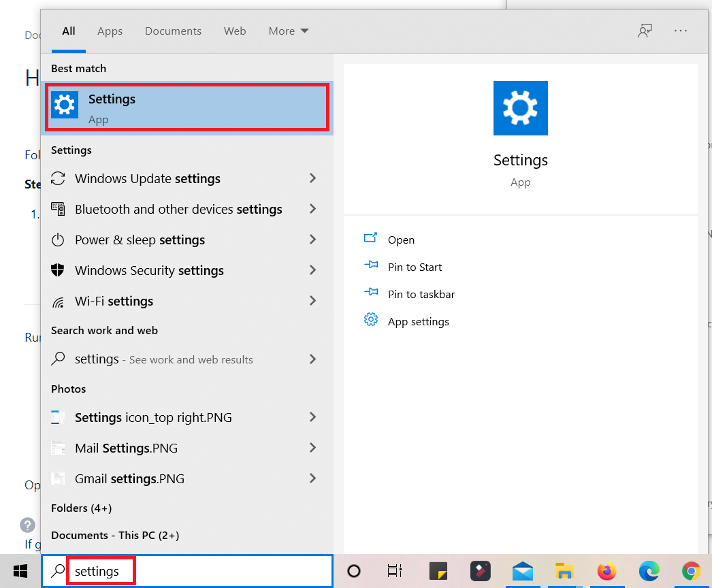This screenshot has width=712, height=588.
Task: Open Windows Security settings
Action: (187, 270)
